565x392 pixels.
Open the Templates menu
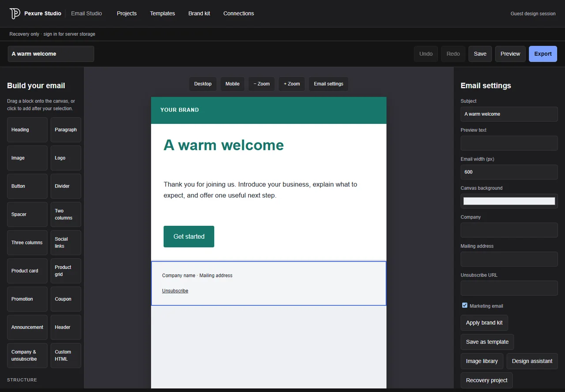click(162, 14)
